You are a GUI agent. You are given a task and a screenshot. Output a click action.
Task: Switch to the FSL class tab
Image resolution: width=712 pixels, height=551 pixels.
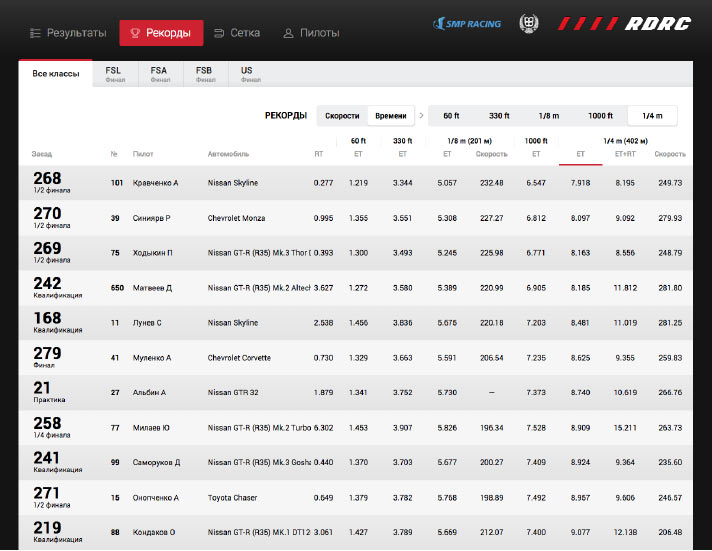(113, 74)
